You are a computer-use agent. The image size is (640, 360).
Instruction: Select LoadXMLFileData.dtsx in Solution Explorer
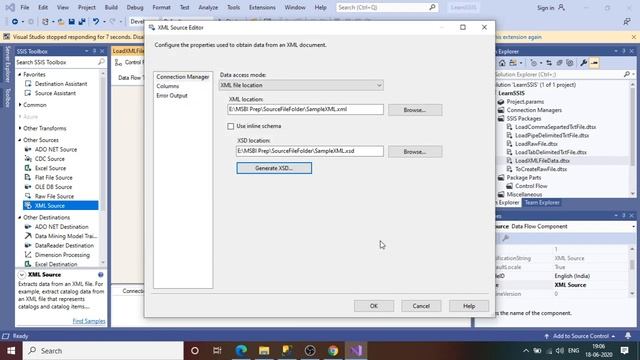[x=542, y=160]
